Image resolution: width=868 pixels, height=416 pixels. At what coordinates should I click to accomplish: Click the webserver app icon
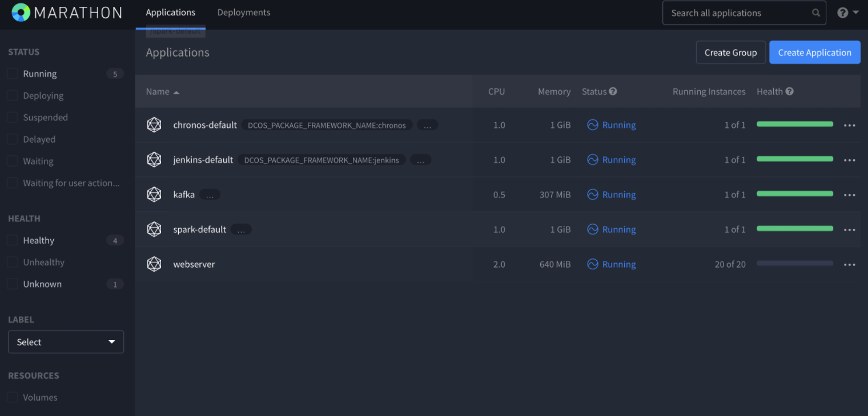154,264
